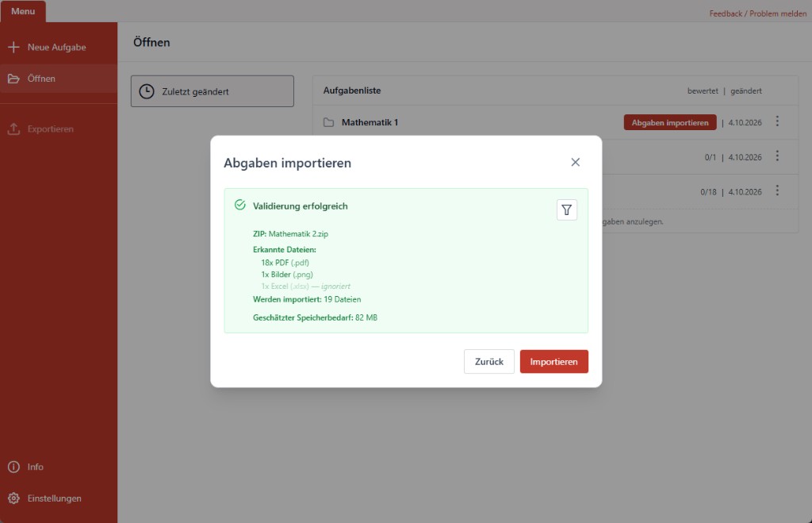
Task: Open the three-dot menu in the 0/1 row
Action: [x=777, y=156]
